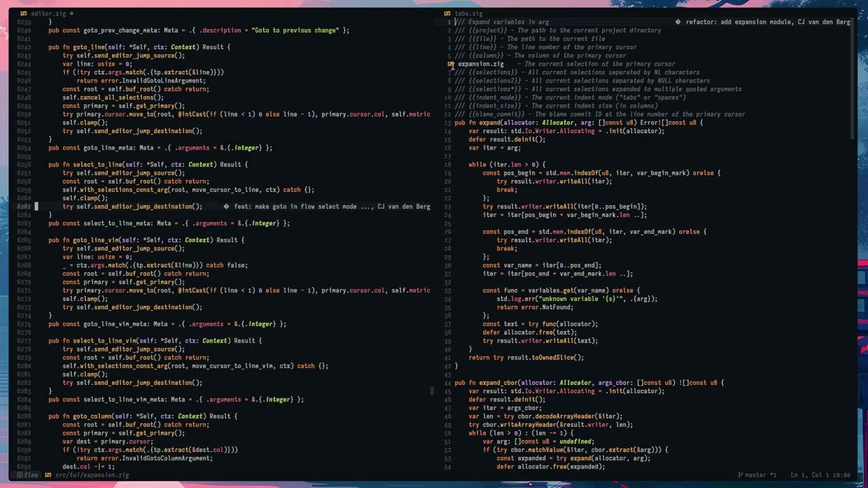Click the Zig icon beside editor.zig tab

[23, 13]
